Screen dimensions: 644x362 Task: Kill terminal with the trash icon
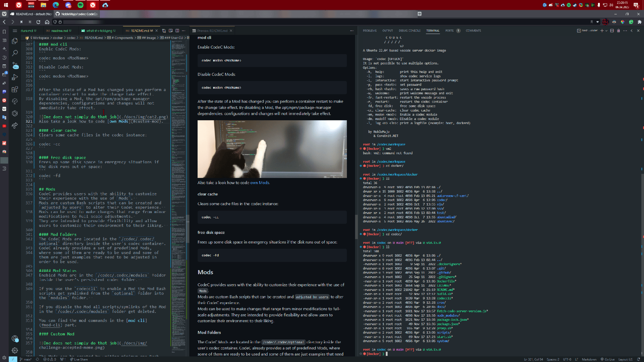click(x=619, y=31)
